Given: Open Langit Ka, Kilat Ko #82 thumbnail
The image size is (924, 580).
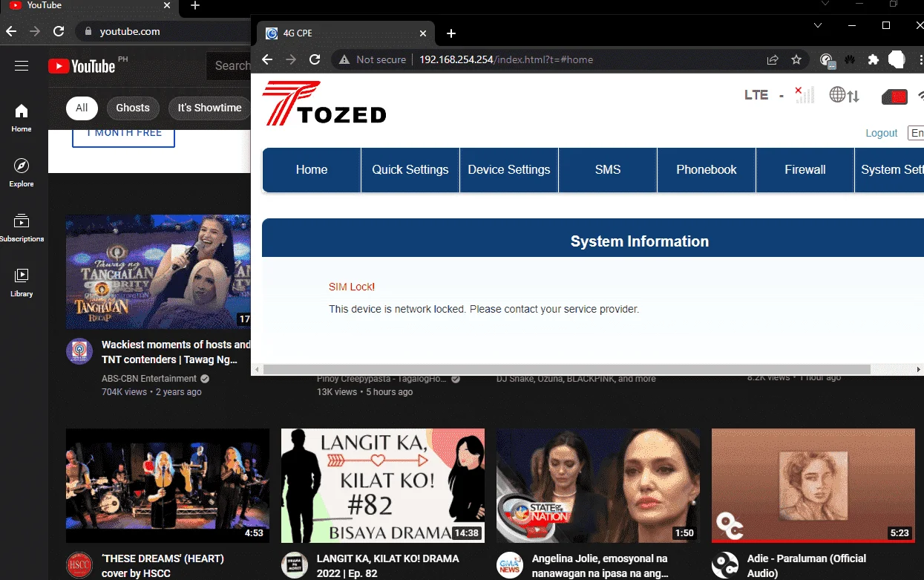Looking at the screenshot, I should (x=383, y=486).
